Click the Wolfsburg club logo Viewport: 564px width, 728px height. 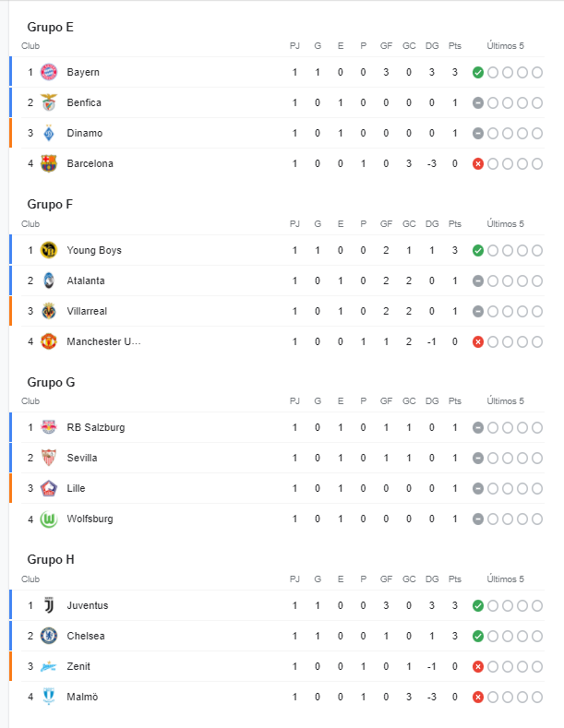(49, 519)
